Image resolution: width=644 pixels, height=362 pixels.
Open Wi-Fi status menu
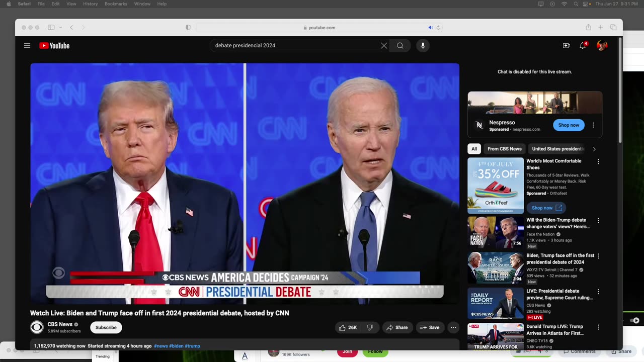pos(564,4)
